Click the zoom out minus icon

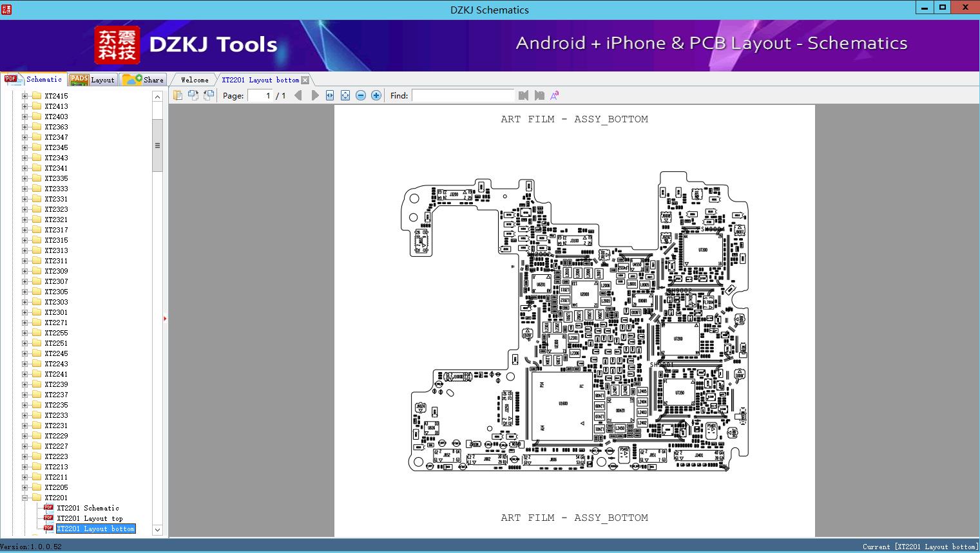(x=361, y=95)
